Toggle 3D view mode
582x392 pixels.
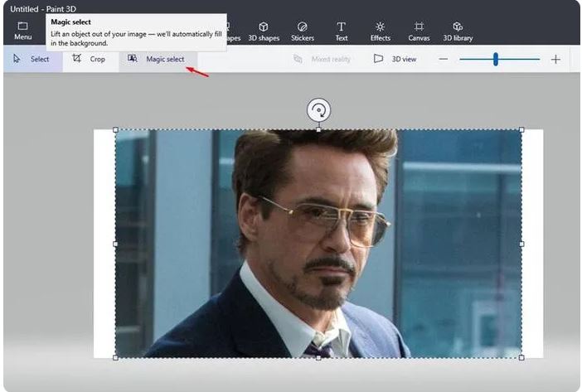(x=395, y=59)
